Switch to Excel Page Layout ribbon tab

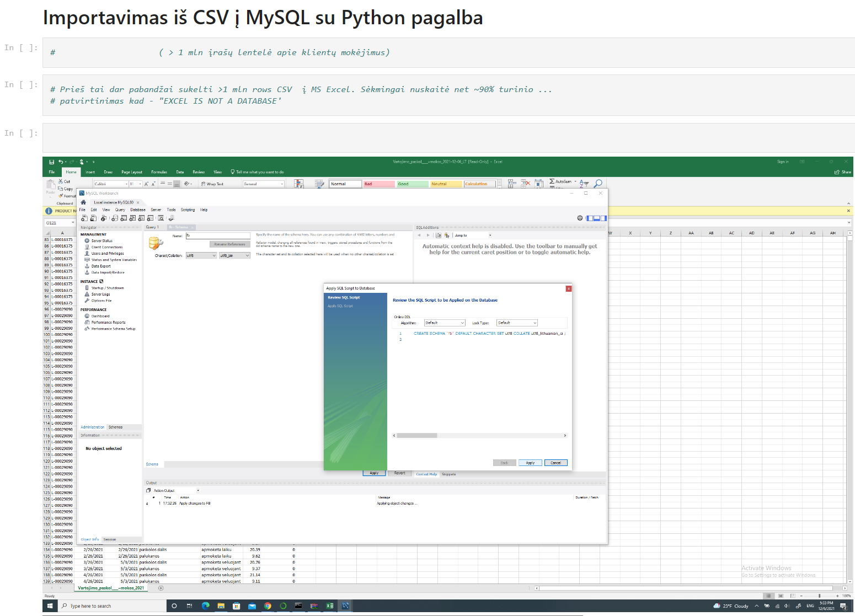click(x=132, y=172)
